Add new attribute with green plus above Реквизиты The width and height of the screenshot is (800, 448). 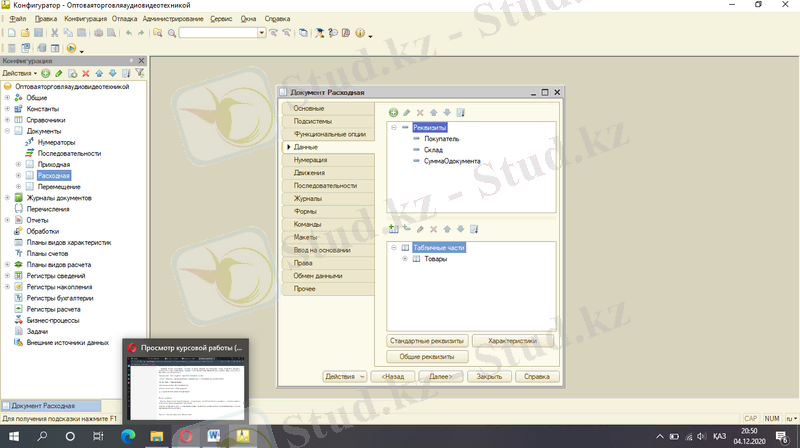[393, 112]
